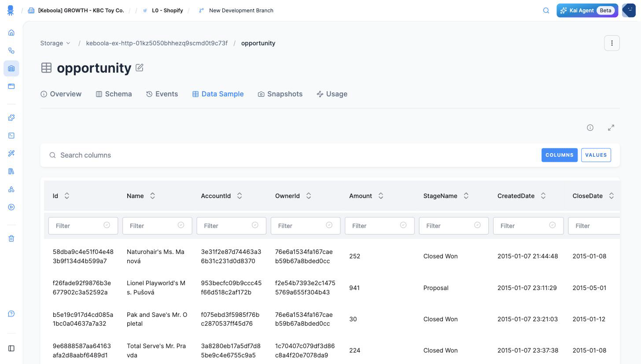The height and width of the screenshot is (364, 641).
Task: Open the Flows icon in sidebar
Action: pos(11,51)
